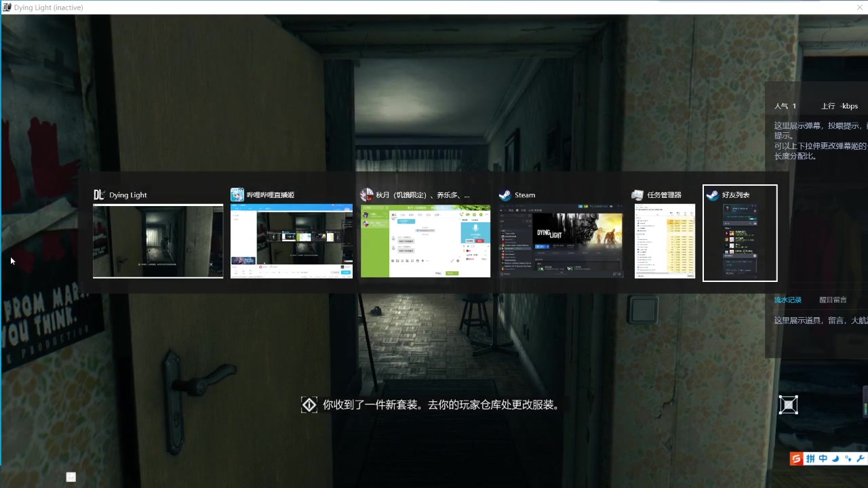Viewport: 868px width, 488px height.
Task: Click the square frame overlay icon
Action: (788, 405)
